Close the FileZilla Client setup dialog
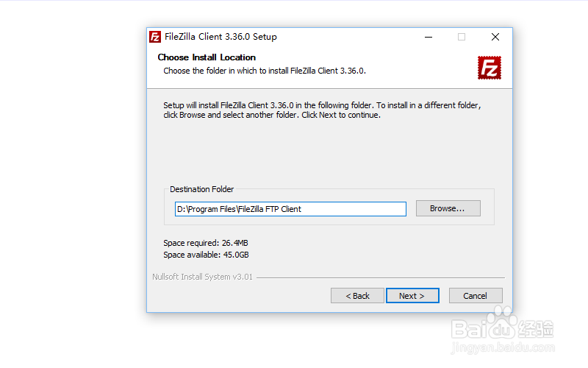Image resolution: width=588 pixels, height=368 pixels. coord(495,37)
